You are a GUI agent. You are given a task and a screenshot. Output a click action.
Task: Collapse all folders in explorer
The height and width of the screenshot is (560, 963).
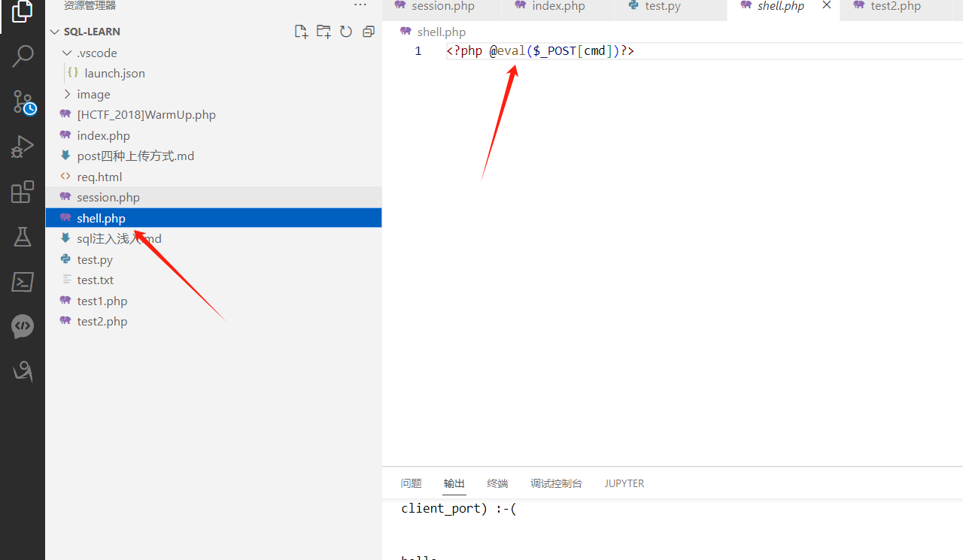coord(369,32)
